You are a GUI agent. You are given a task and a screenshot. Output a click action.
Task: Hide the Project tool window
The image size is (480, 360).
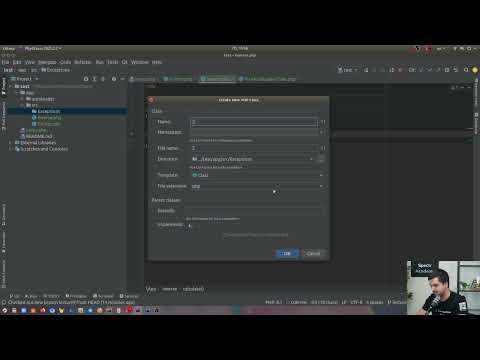[122, 79]
